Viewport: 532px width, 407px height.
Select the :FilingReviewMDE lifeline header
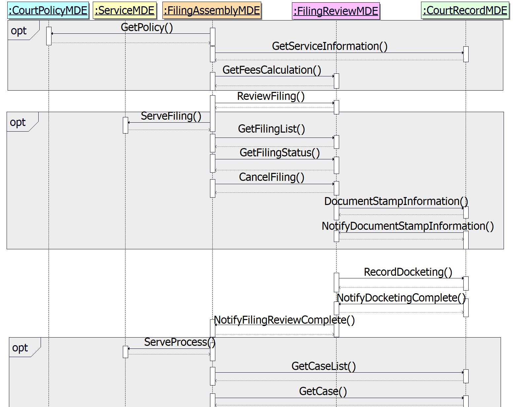coord(336,11)
